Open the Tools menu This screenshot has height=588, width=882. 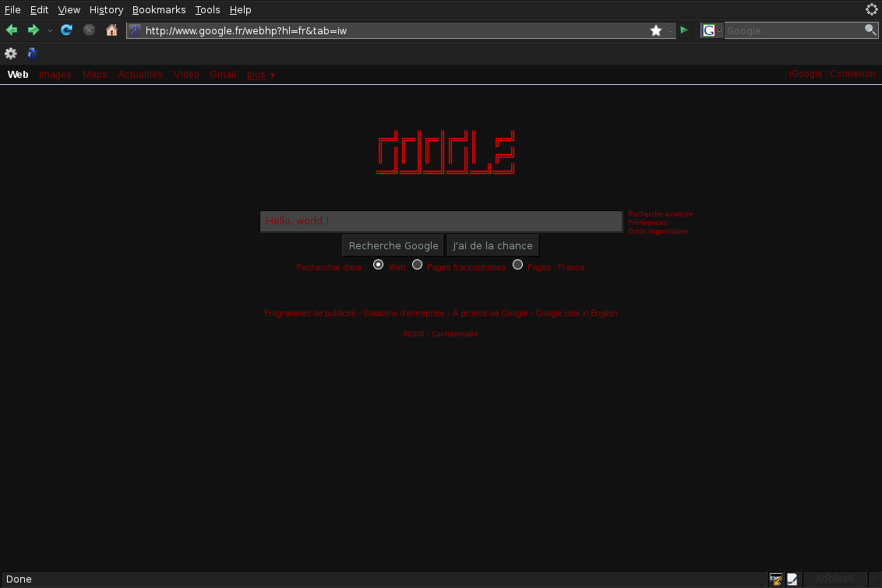point(207,9)
